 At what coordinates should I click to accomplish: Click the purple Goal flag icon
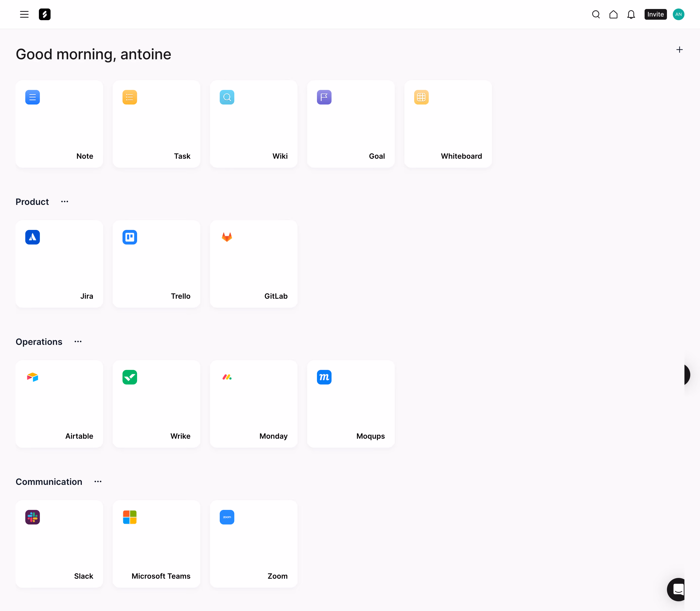(x=324, y=97)
